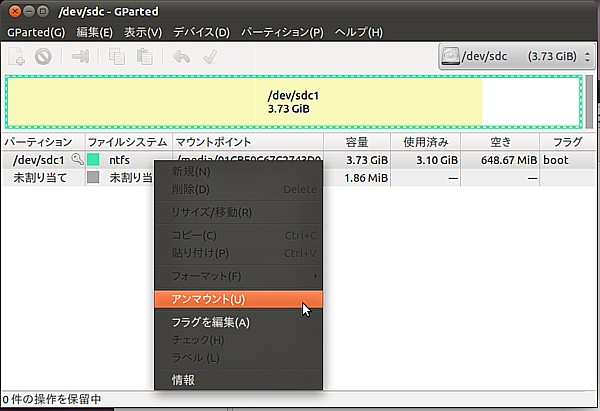The image size is (600, 411).
Task: Click チェック(H) in the context menu
Action: click(238, 340)
